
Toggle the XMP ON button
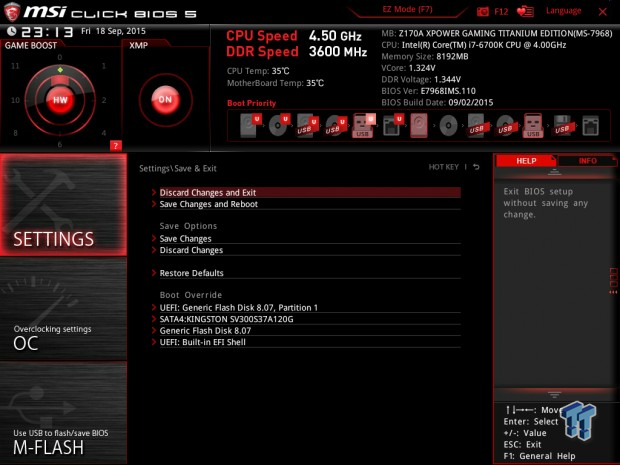(x=165, y=100)
